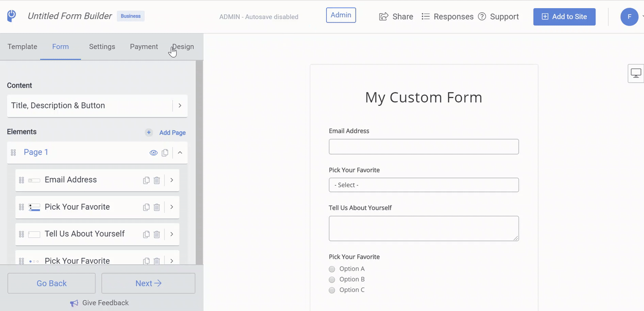Duplicate the Email Address element

click(146, 180)
